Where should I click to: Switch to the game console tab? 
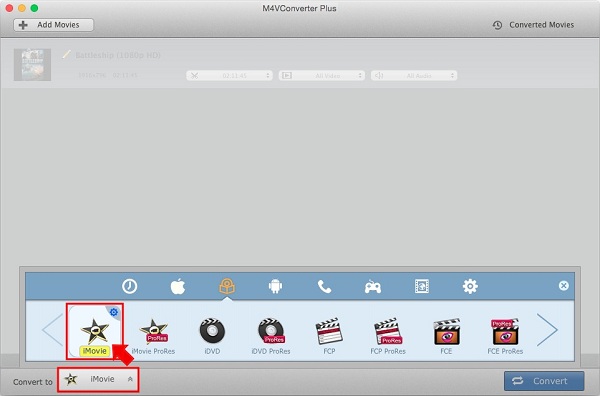pos(373,287)
